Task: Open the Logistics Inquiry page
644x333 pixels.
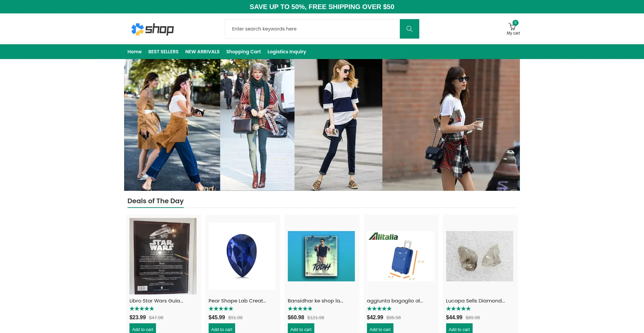Action: pyautogui.click(x=286, y=52)
